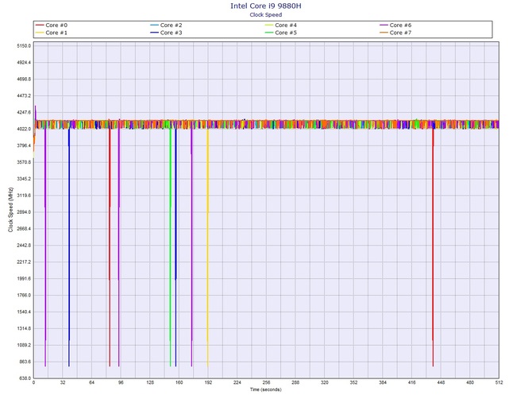Click the 1991.6 y-axis tick label
532x399 pixels.
[x=24, y=279]
